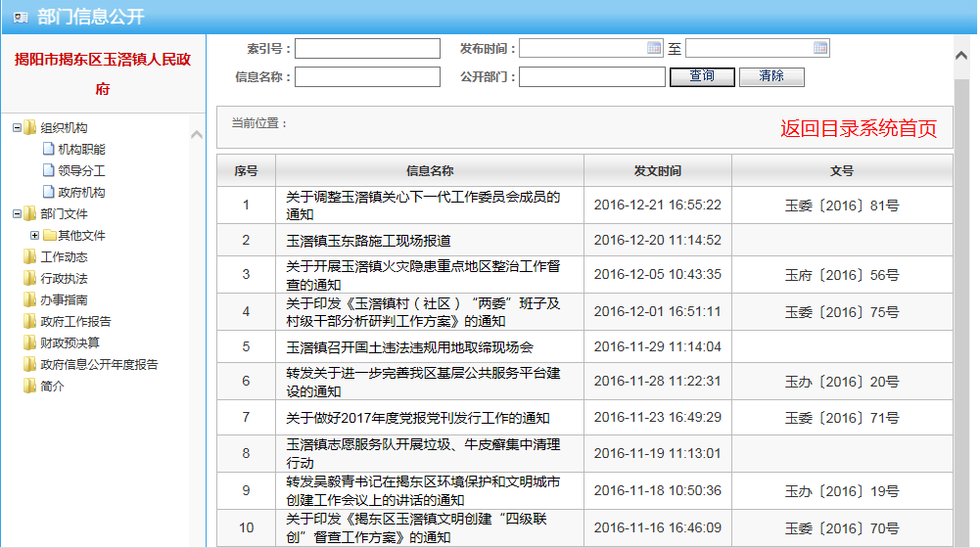Open 关于做好2017年度党报党刊发行工作的通知

(417, 418)
